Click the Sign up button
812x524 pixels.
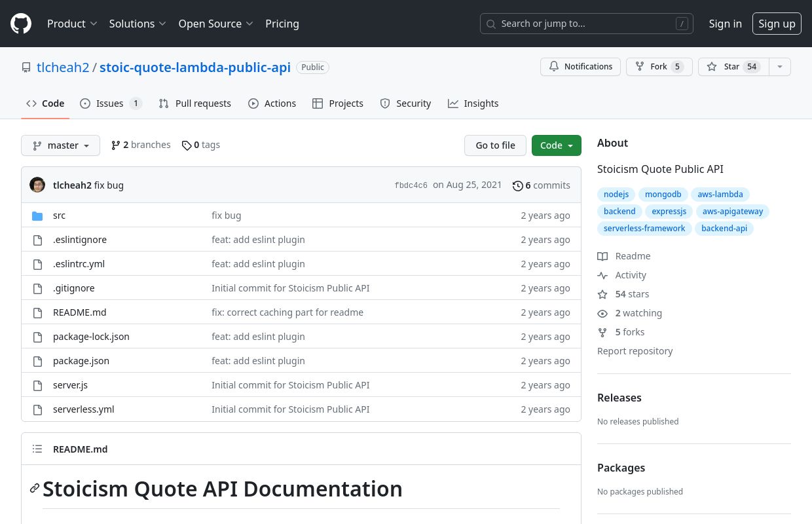[777, 24]
